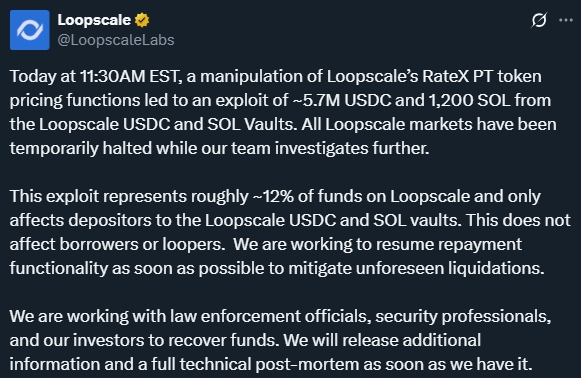Screen dimensions: 581x378
Task: Click the first paragraph starting 'Today at 11:30AM'
Action: [x=283, y=112]
